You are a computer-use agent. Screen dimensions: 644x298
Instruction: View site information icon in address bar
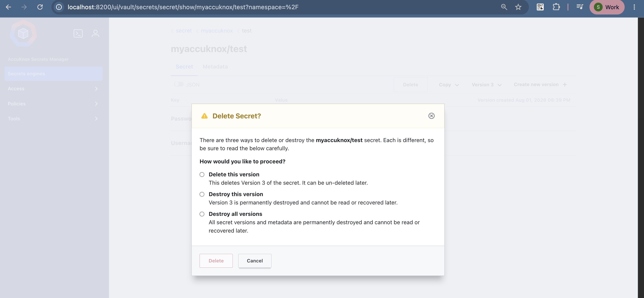click(x=59, y=7)
